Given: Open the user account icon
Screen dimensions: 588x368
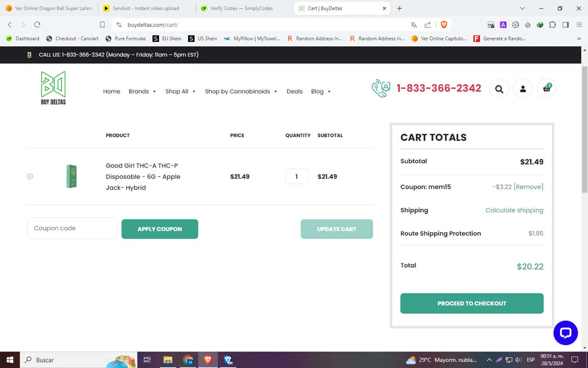Looking at the screenshot, I should coord(523,89).
